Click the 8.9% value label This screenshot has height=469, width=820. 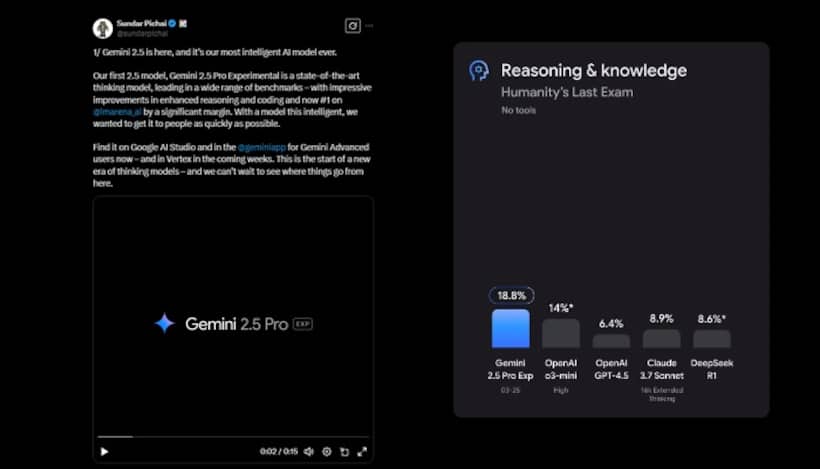(x=662, y=319)
